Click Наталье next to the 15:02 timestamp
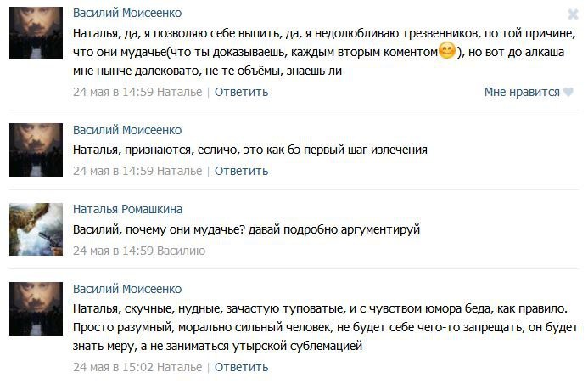The image size is (588, 384). pyautogui.click(x=180, y=367)
